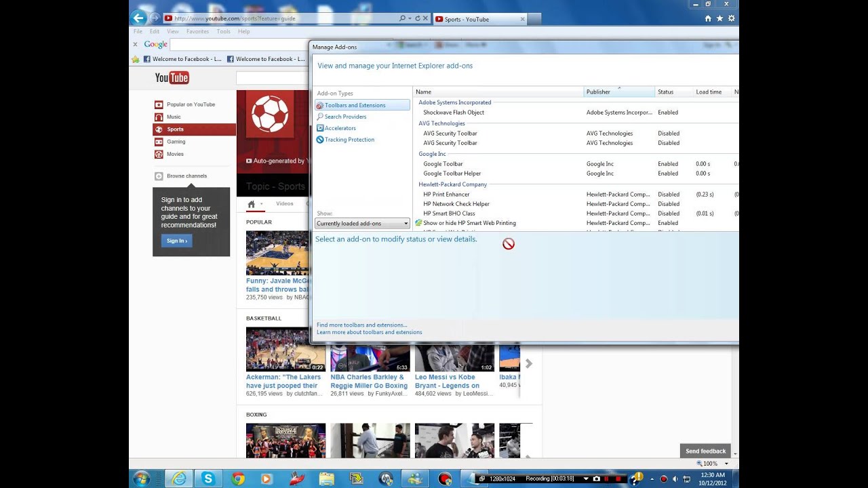Image resolution: width=868 pixels, height=488 pixels.
Task: Select Toolbars and Extensions add-on type
Action: 362,105
